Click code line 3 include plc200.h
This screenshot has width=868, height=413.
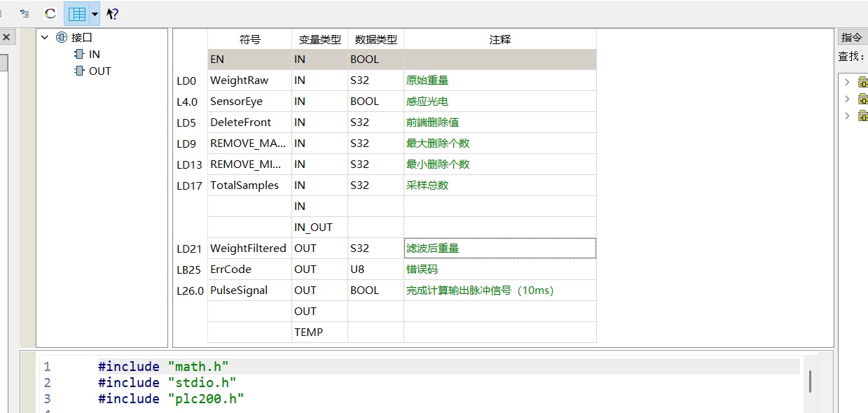coord(170,398)
